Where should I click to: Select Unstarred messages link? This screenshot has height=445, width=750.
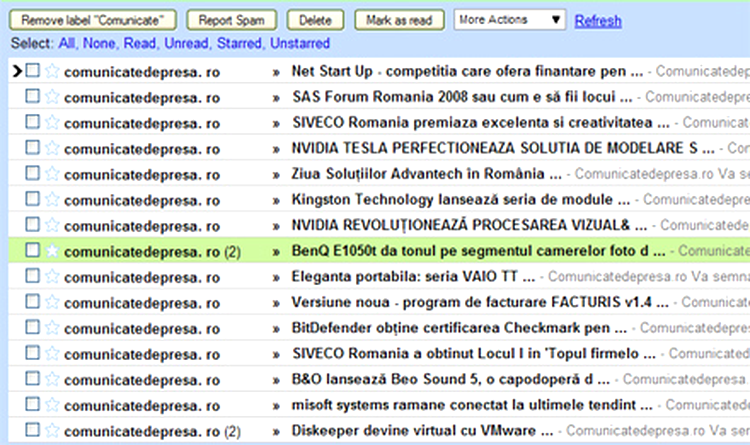[300, 44]
